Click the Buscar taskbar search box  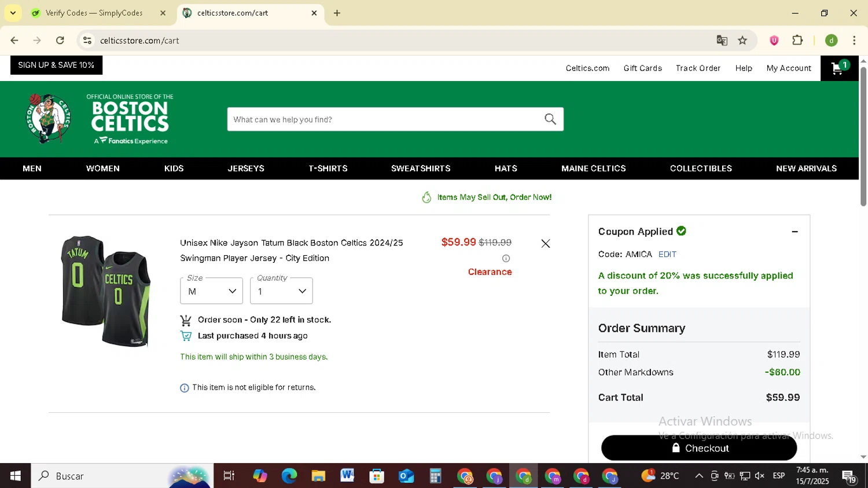point(122,476)
